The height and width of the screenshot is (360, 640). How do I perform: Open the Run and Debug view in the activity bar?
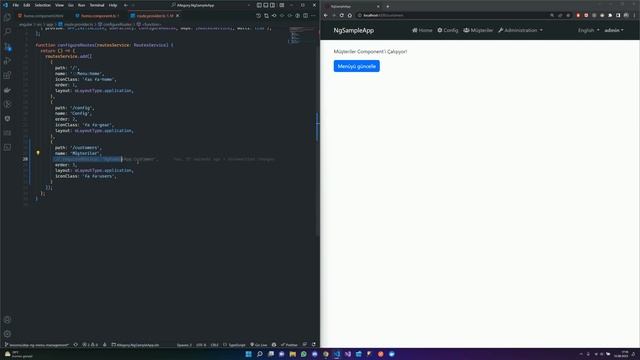tap(7, 61)
